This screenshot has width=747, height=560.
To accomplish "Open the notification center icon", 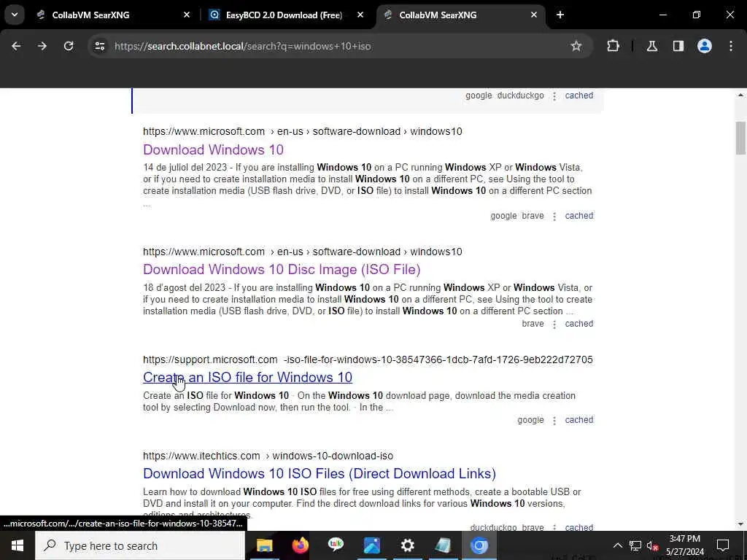I will click(723, 545).
